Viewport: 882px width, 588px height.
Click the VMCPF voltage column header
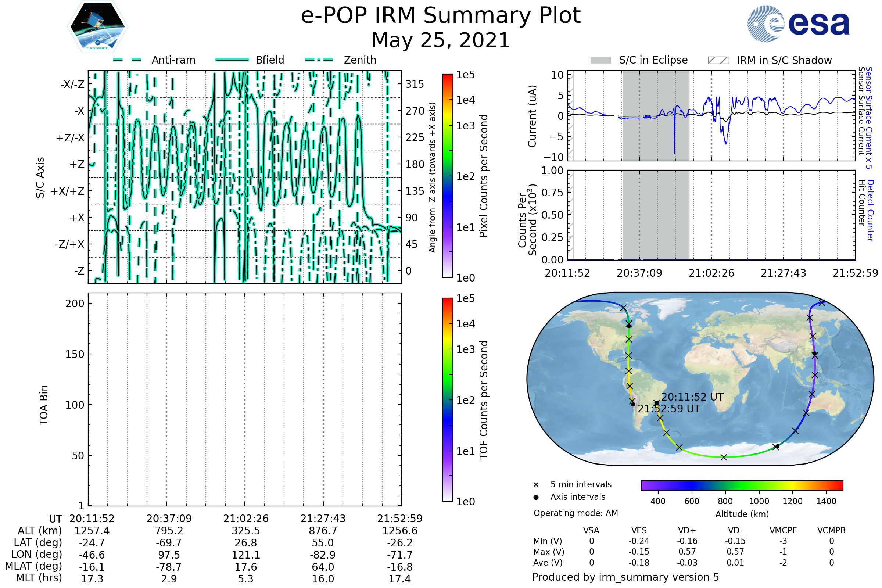[783, 530]
